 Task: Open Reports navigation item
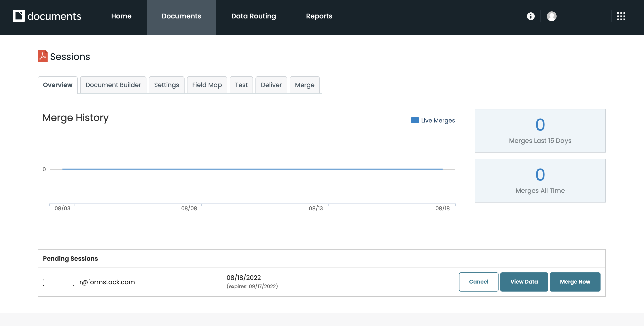coord(319,16)
